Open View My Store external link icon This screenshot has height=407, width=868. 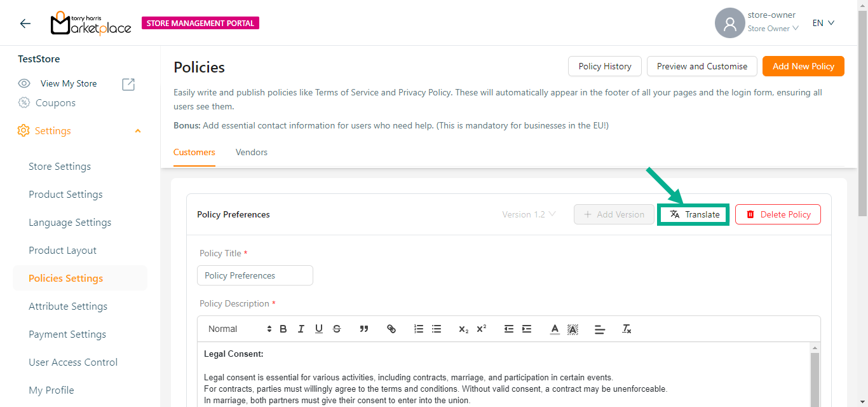128,84
